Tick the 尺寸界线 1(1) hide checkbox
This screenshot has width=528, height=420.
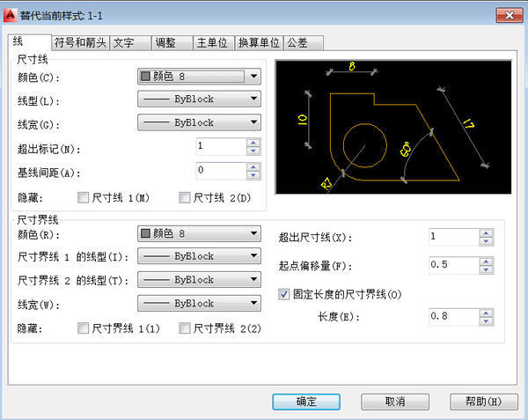click(84, 328)
